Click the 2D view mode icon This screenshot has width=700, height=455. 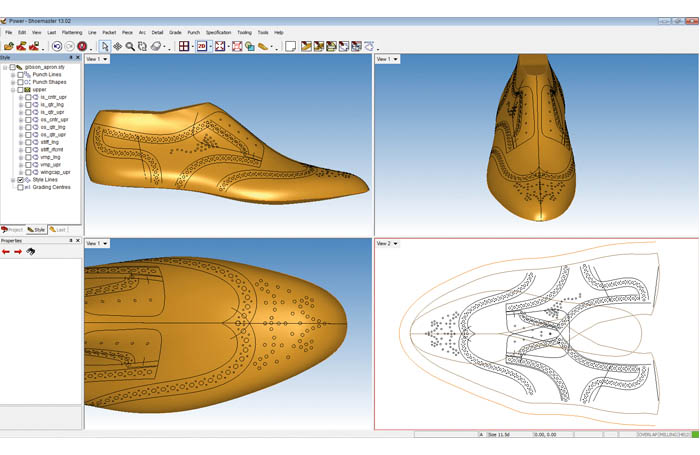coord(201,46)
